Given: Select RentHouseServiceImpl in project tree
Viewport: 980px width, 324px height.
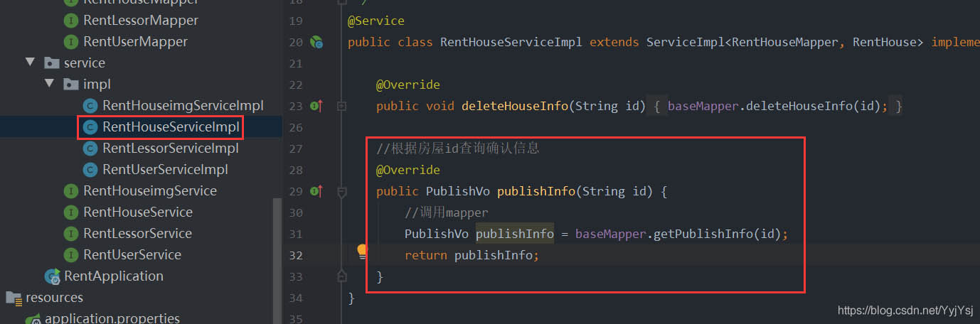Looking at the screenshot, I should click(x=171, y=127).
